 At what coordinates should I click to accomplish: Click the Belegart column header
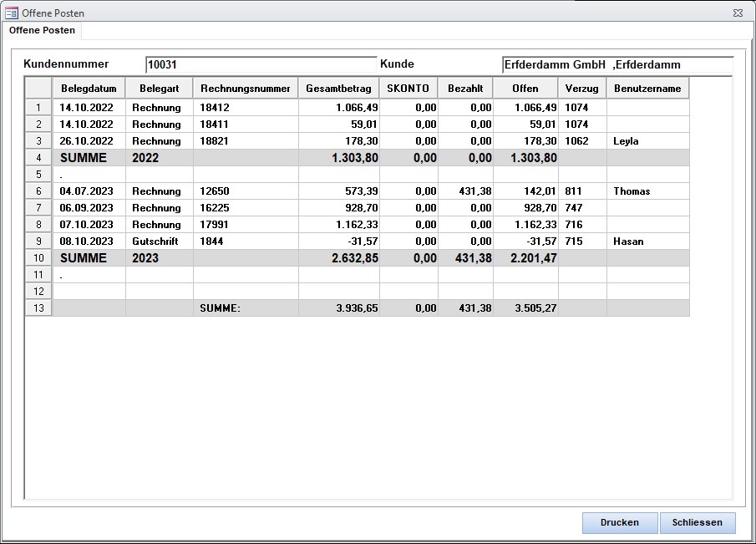coord(159,89)
